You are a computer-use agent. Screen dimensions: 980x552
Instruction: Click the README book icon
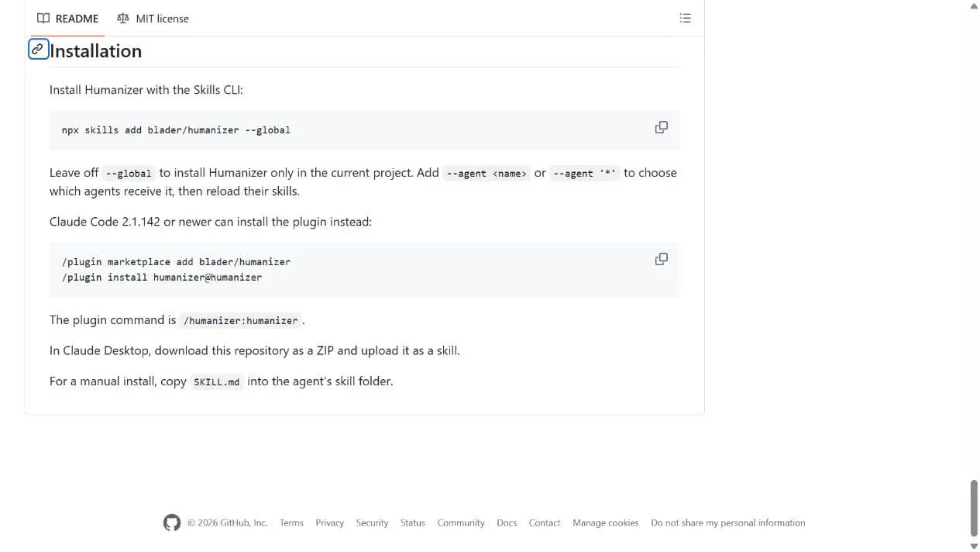[43, 19]
